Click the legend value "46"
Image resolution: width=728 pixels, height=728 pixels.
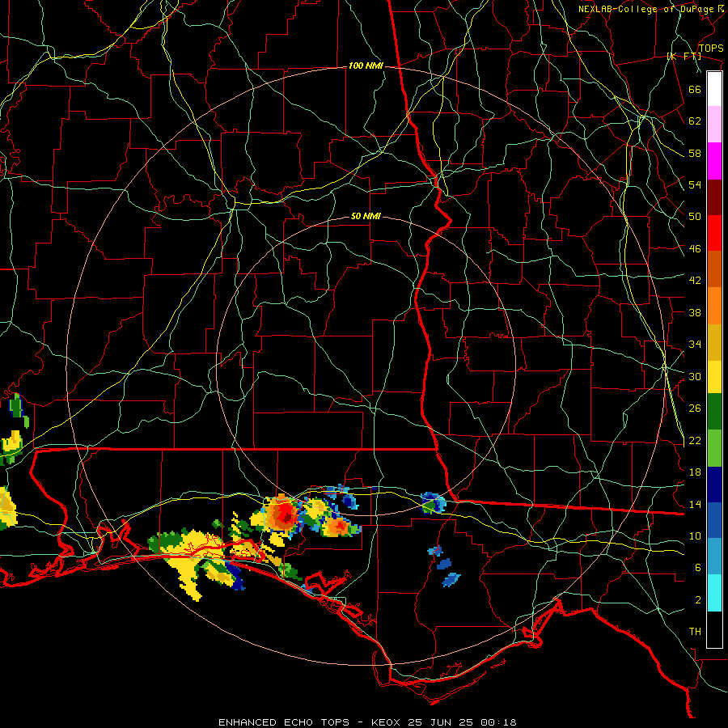(x=695, y=249)
